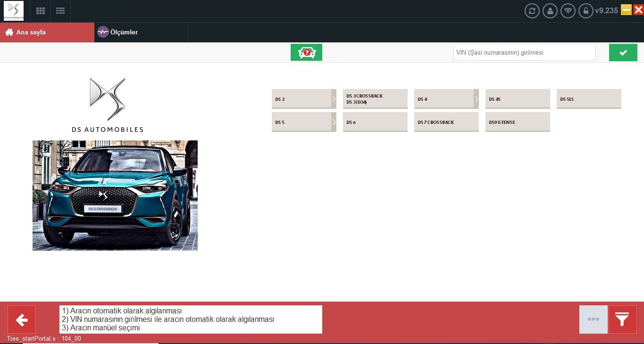Switch to the Ölçümler tab

(141, 33)
